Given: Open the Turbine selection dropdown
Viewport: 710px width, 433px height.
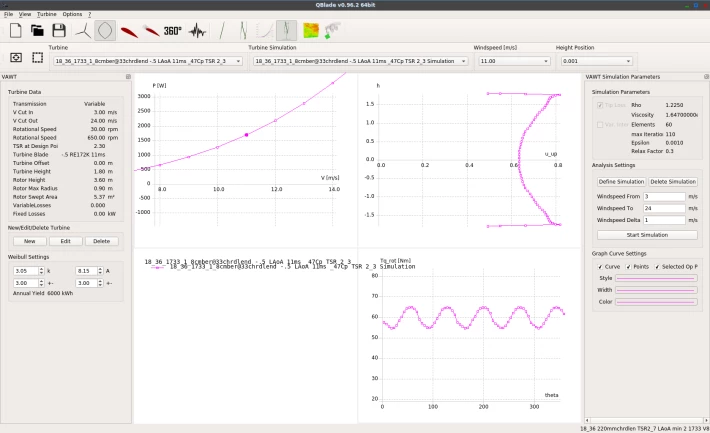Looking at the screenshot, I should point(148,61).
